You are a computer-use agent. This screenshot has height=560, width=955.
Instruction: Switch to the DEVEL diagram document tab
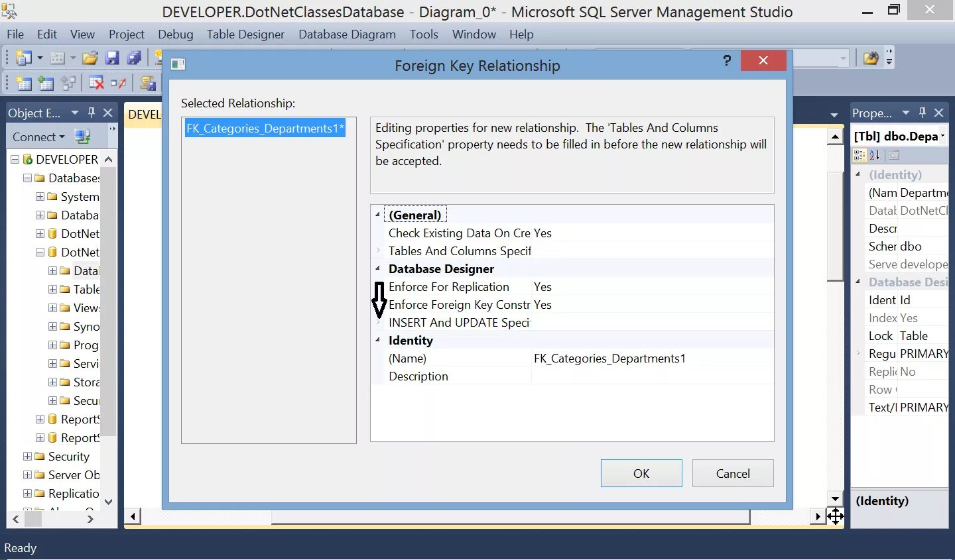(144, 114)
